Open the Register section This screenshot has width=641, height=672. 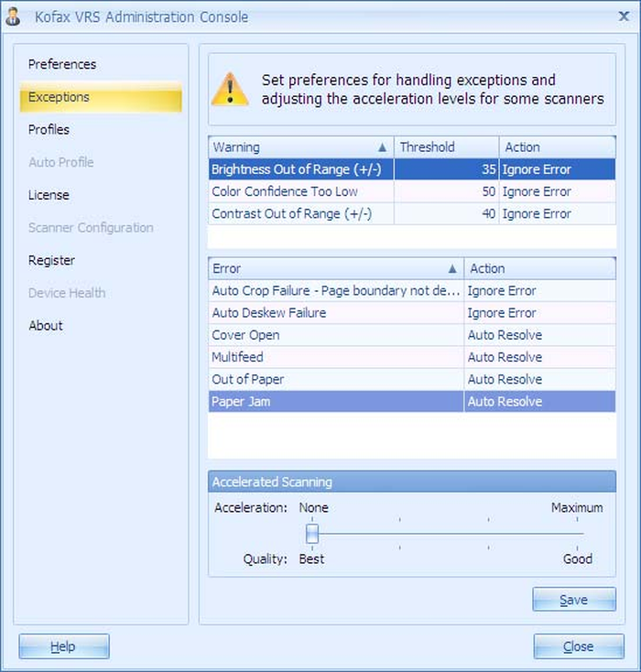point(51,260)
